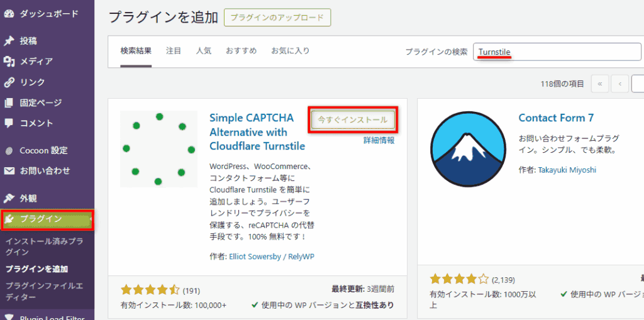The width and height of the screenshot is (644, 320).
Task: Select the お気に入り tab
Action: [x=290, y=50]
